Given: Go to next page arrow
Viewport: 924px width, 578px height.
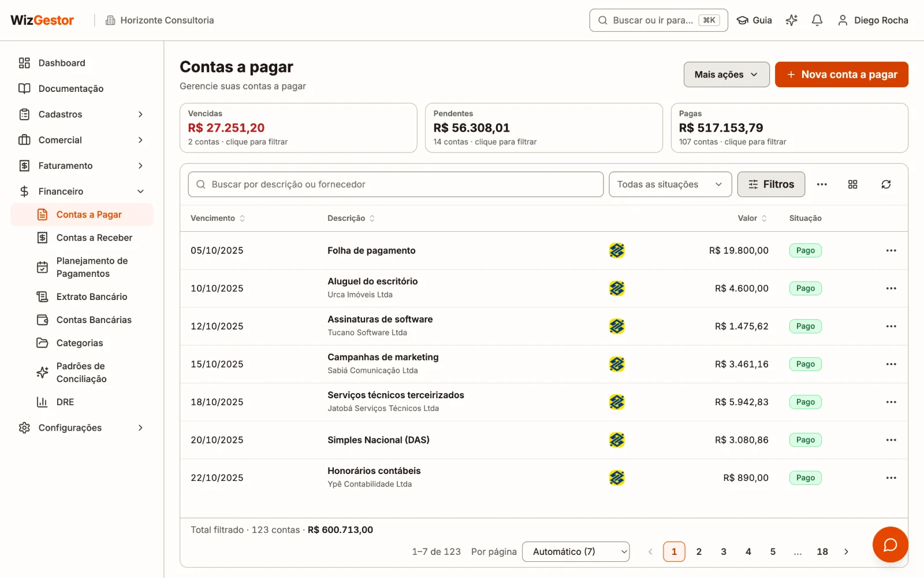Looking at the screenshot, I should point(846,551).
